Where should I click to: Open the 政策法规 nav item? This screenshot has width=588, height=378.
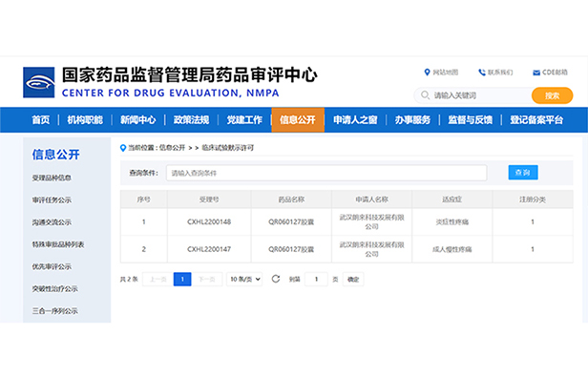pyautogui.click(x=191, y=120)
